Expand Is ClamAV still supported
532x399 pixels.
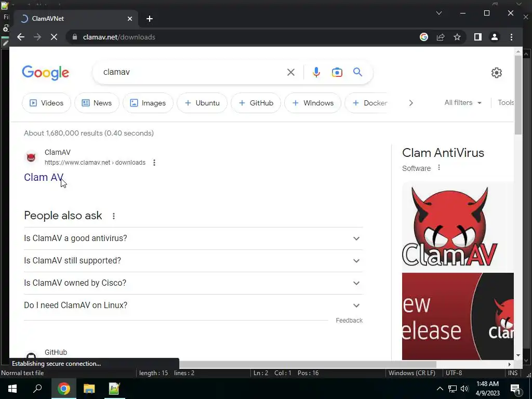[x=193, y=261]
